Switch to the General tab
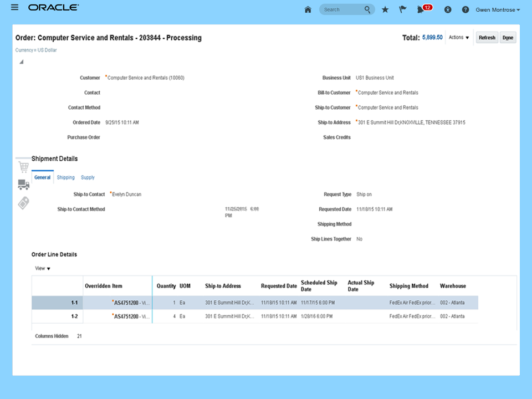 (x=43, y=177)
